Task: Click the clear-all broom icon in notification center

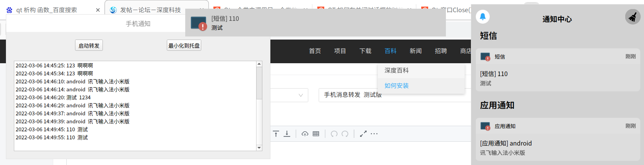Action: (633, 17)
